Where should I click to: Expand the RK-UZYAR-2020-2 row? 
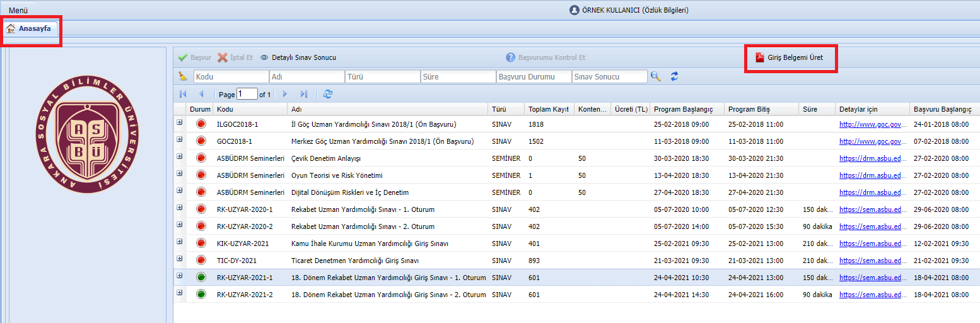coord(180,225)
